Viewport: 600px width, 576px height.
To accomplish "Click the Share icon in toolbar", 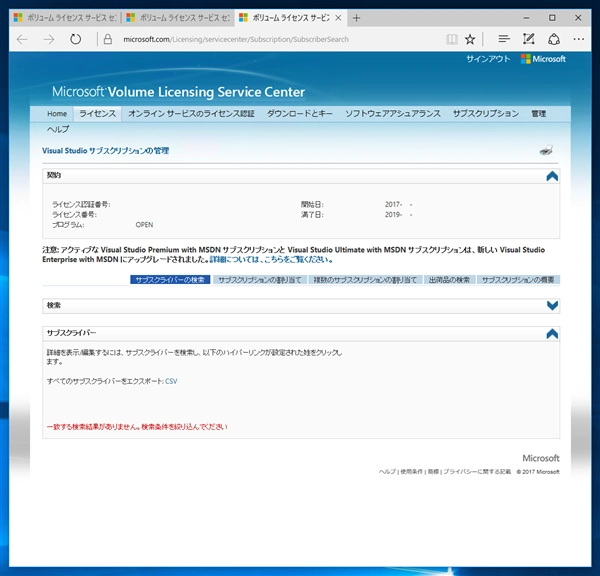I will pyautogui.click(x=554, y=39).
